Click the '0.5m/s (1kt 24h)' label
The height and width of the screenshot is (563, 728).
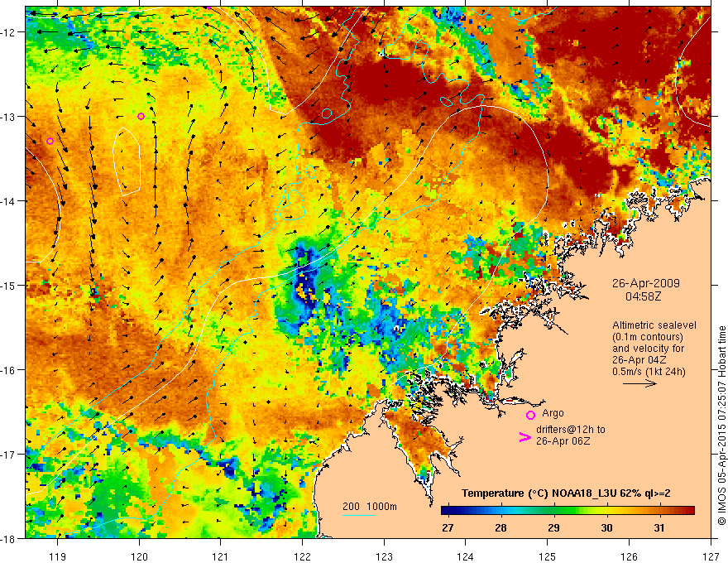tap(649, 372)
